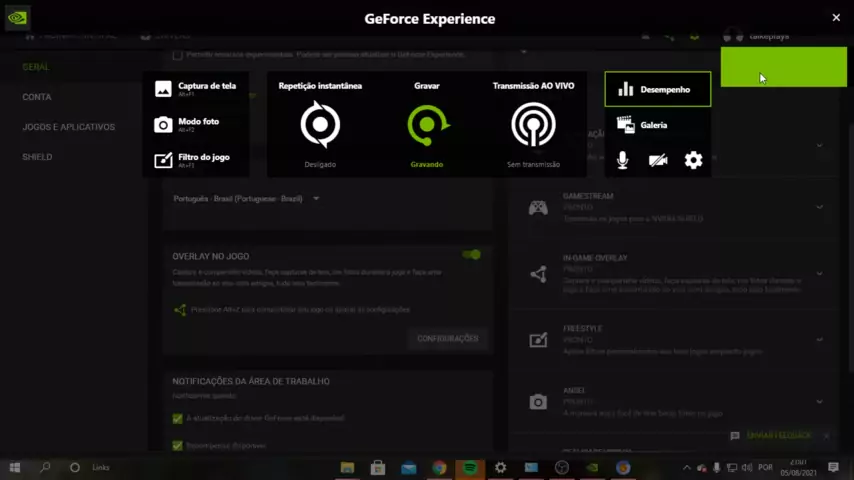Image resolution: width=854 pixels, height=480 pixels.
Task: Select the SHIELD sidebar tab
Action: point(37,157)
